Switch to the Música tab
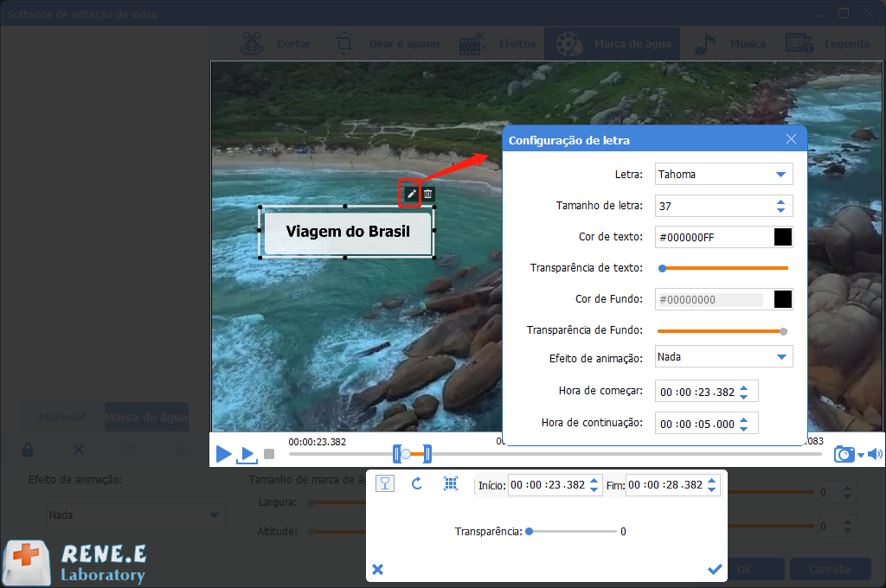Image resolution: width=886 pixels, height=588 pixels. (731, 44)
